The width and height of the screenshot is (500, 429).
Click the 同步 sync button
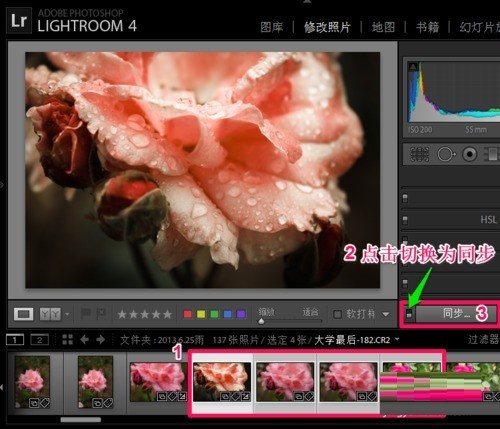(x=456, y=313)
